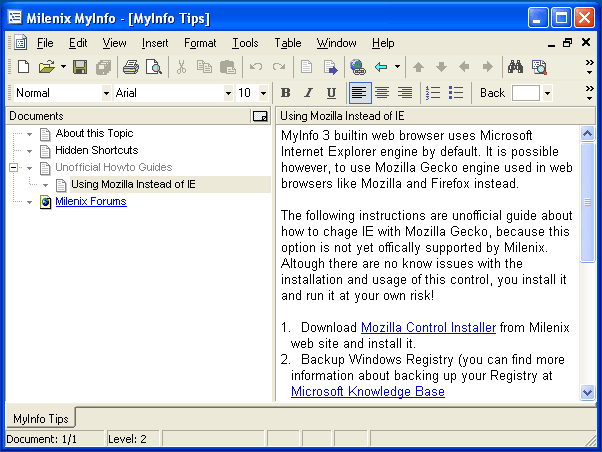Click the Move Down arrow icon
This screenshot has height=452, width=602.
pyautogui.click(x=442, y=67)
